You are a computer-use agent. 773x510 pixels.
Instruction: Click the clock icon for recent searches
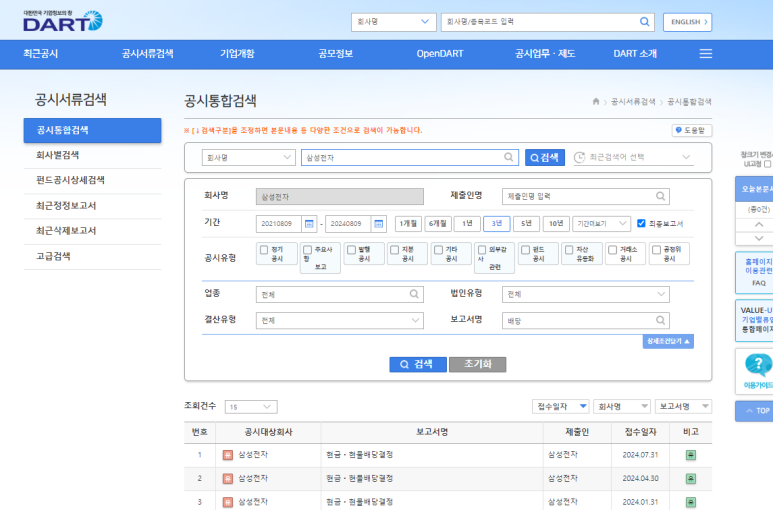click(x=579, y=157)
